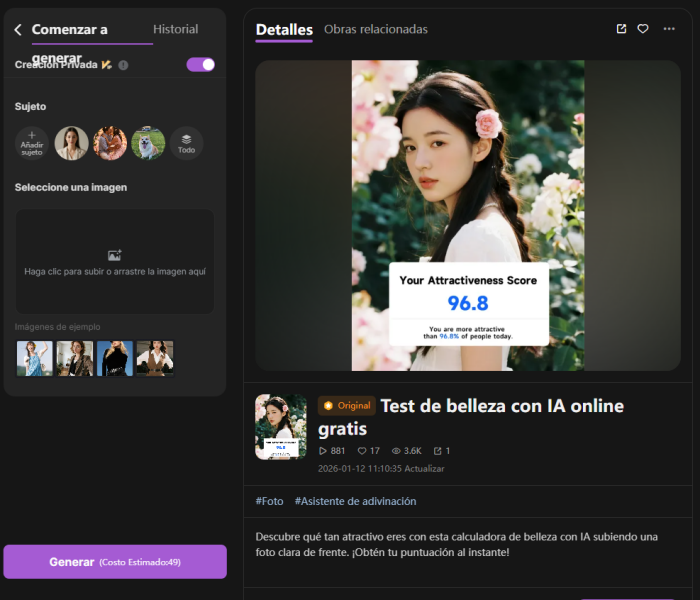The image size is (700, 600).
Task: Select the woman portrait subject avatar
Action: pos(71,143)
